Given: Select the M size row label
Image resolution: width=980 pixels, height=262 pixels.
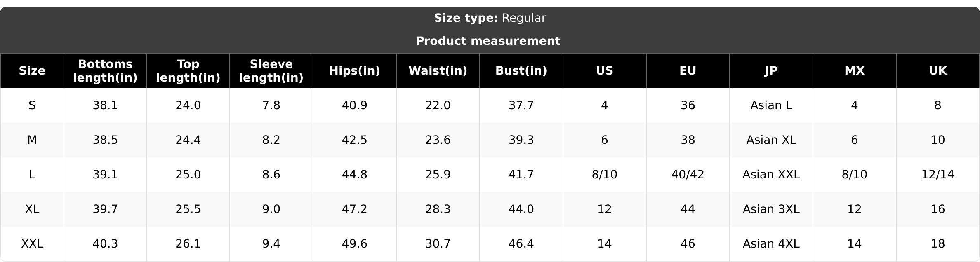Looking at the screenshot, I should click(x=32, y=140).
